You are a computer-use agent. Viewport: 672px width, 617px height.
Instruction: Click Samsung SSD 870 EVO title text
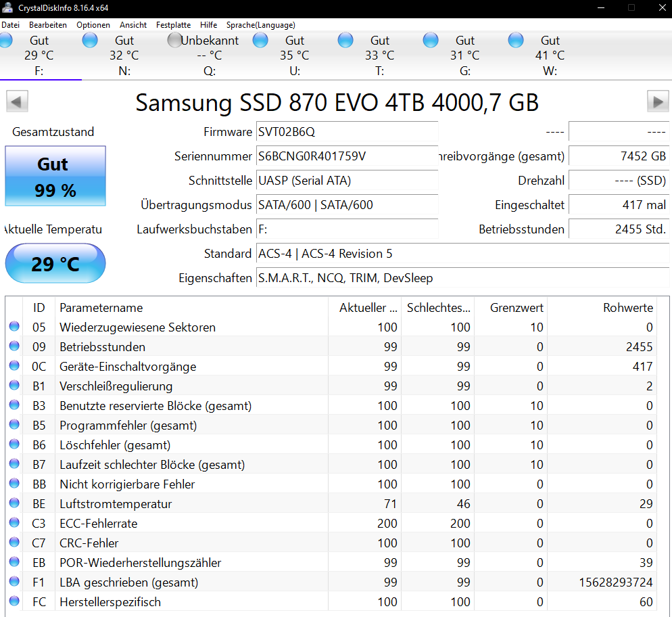click(x=337, y=102)
